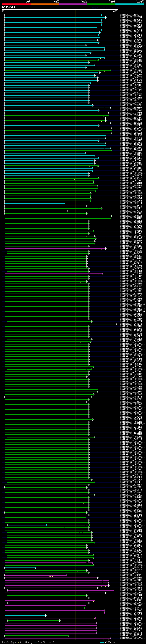Select the UniRef100_C0PHA7 label

pyautogui.click(x=131, y=95)
